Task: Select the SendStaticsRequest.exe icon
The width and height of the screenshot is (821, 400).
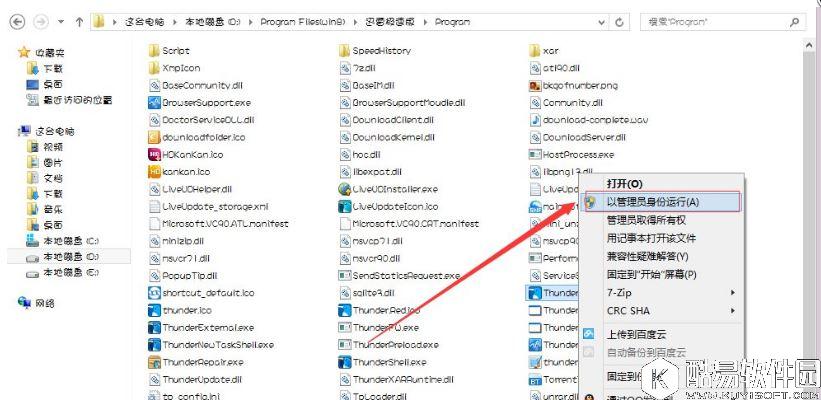Action: [345, 275]
